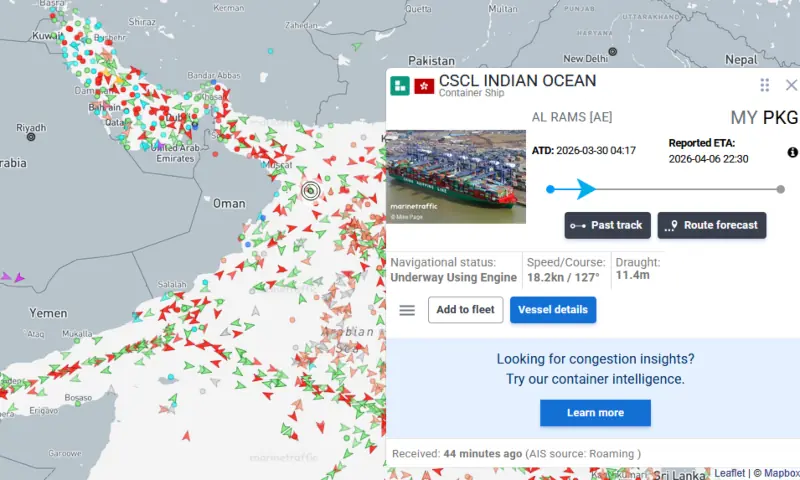Open Vessel details page
The height and width of the screenshot is (480, 800).
[x=553, y=310]
